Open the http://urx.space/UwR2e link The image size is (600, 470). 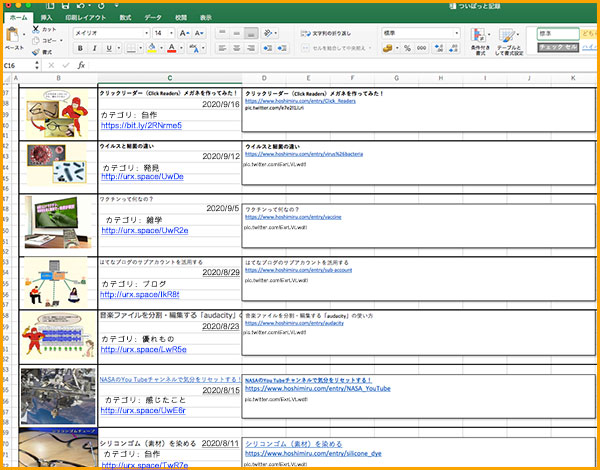click(145, 230)
